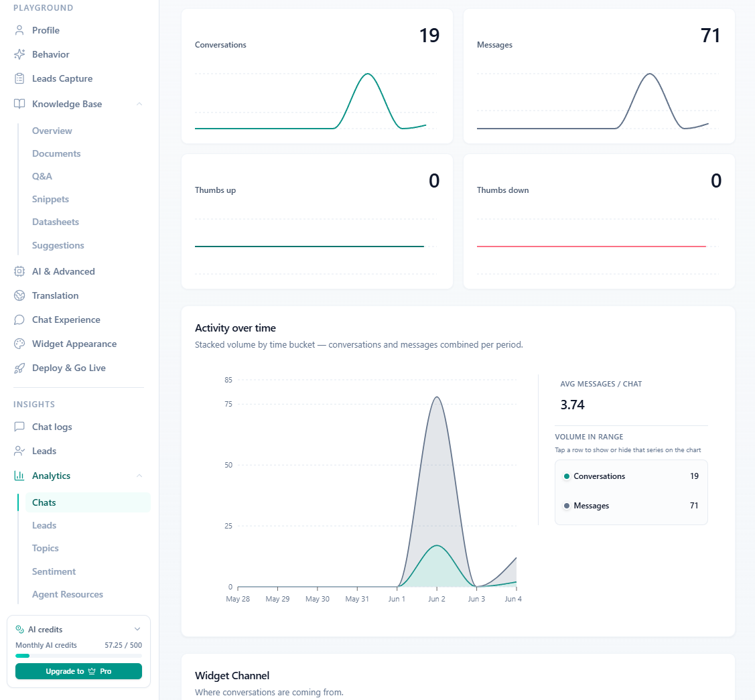Click the Translation globe icon

coord(19,295)
